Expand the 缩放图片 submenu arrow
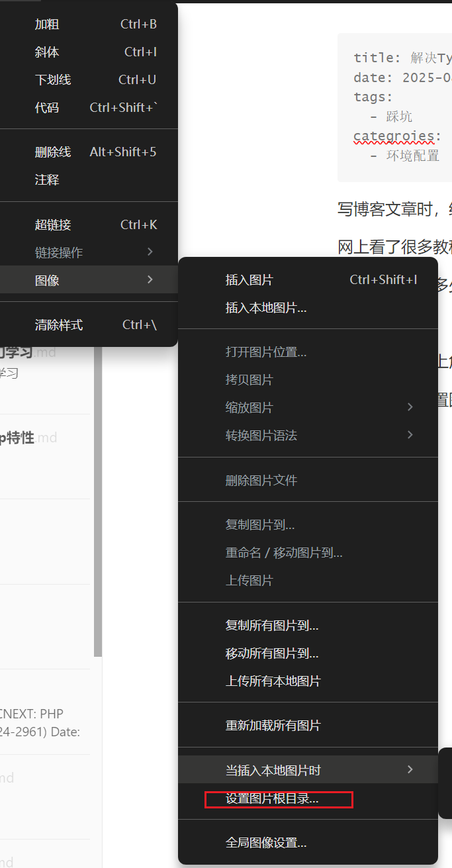 point(410,407)
